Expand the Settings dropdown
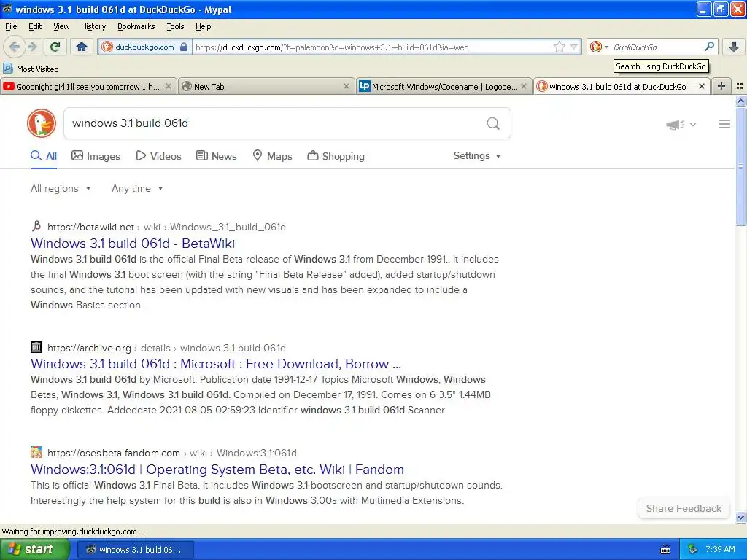This screenshot has width=747, height=560. tap(477, 156)
